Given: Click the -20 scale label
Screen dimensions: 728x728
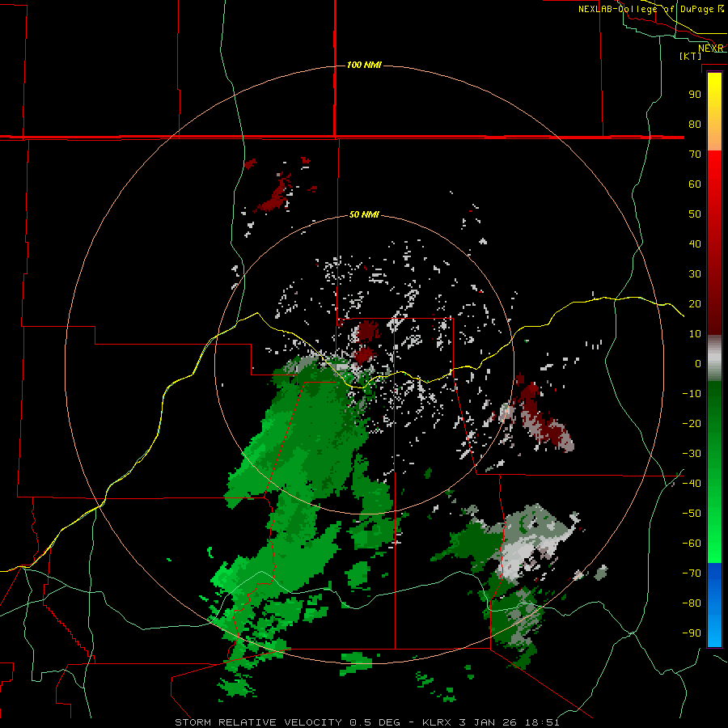Looking at the screenshot, I should pos(692,424).
